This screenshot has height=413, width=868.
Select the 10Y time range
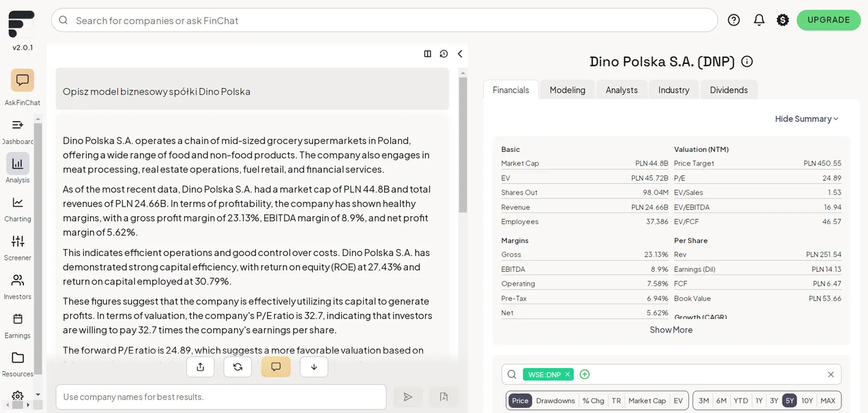pos(807,401)
